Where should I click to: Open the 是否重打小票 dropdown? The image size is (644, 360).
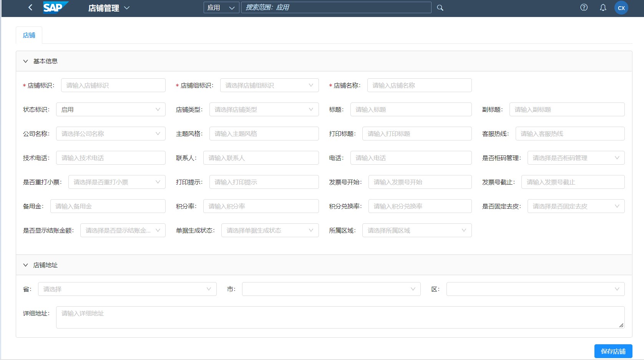[x=117, y=182]
